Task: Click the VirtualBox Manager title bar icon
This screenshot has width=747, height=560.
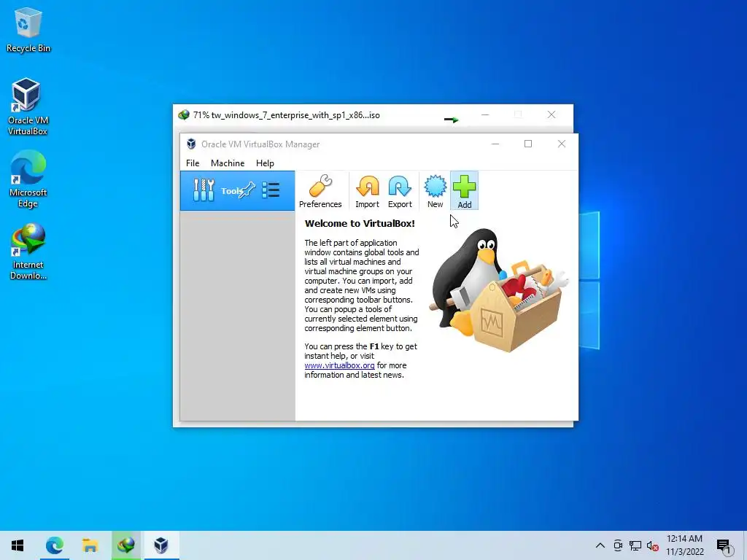Action: click(191, 144)
